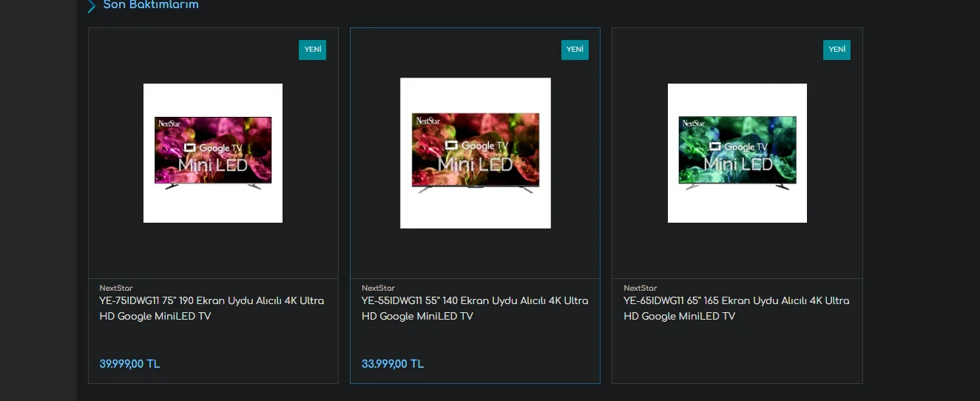Click the YENİ badge on the YE-55IDWG11 card
Screen dimensions: 980x401
tap(575, 50)
